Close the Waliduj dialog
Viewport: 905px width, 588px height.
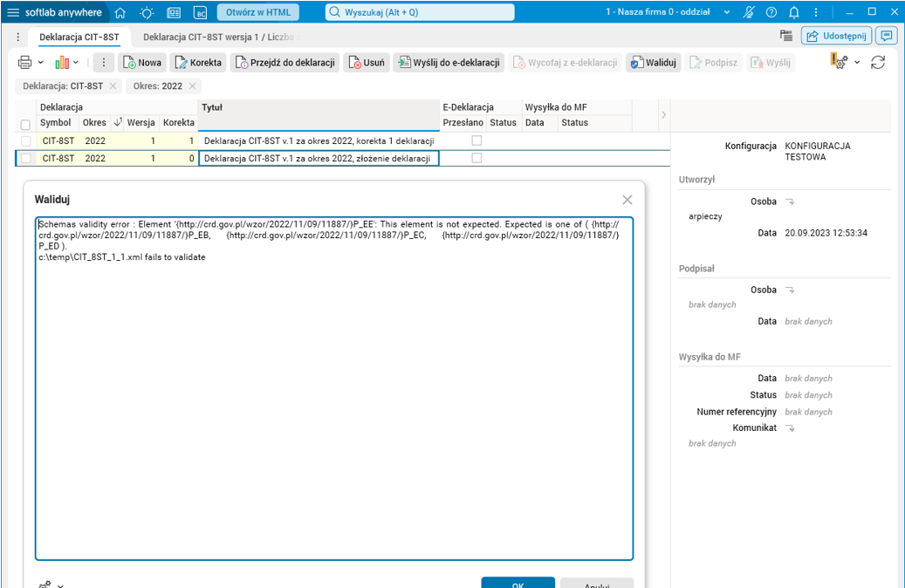(627, 200)
